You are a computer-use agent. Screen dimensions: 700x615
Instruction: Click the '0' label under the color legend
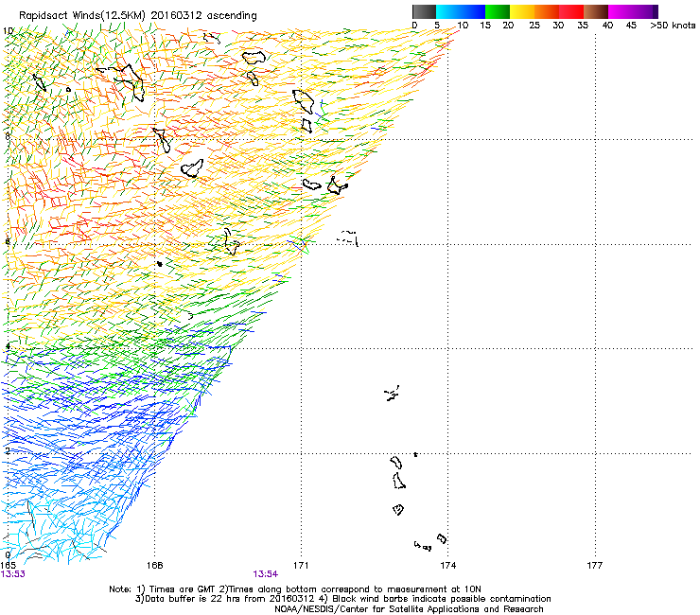point(414,25)
